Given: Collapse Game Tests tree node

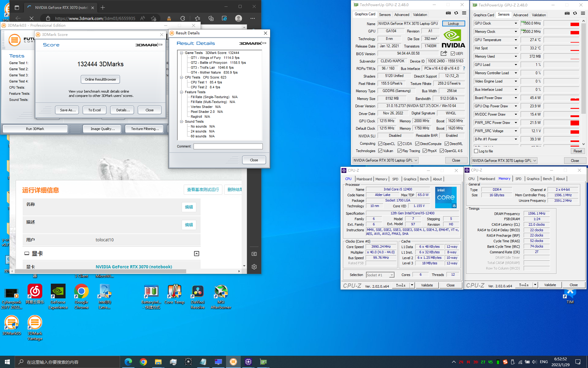Looking at the screenshot, I should point(181,53).
